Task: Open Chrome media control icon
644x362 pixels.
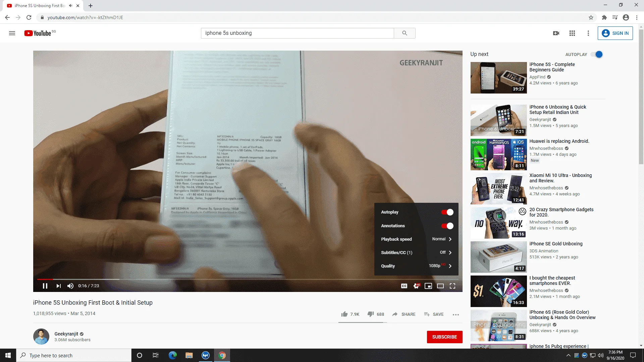Action: click(615, 17)
